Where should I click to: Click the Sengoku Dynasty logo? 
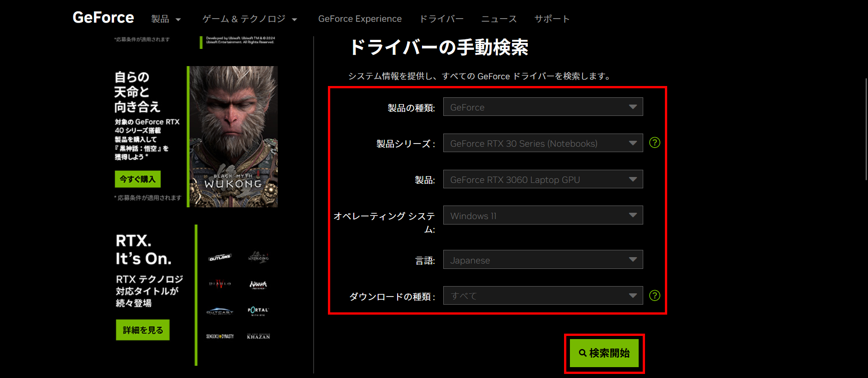click(x=220, y=336)
